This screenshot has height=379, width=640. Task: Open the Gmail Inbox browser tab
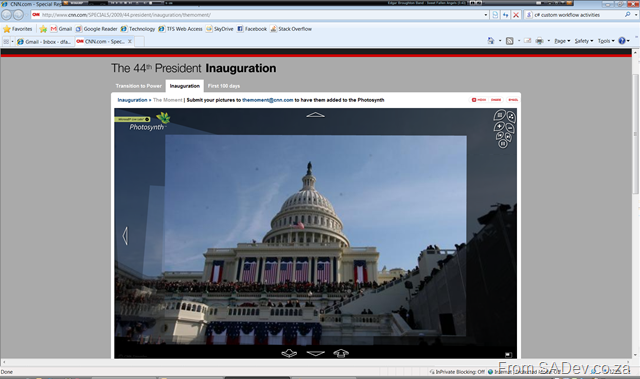44,42
